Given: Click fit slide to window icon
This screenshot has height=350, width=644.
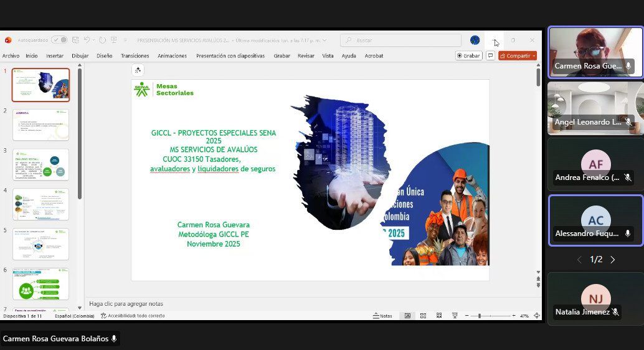Looking at the screenshot, I should [x=536, y=316].
